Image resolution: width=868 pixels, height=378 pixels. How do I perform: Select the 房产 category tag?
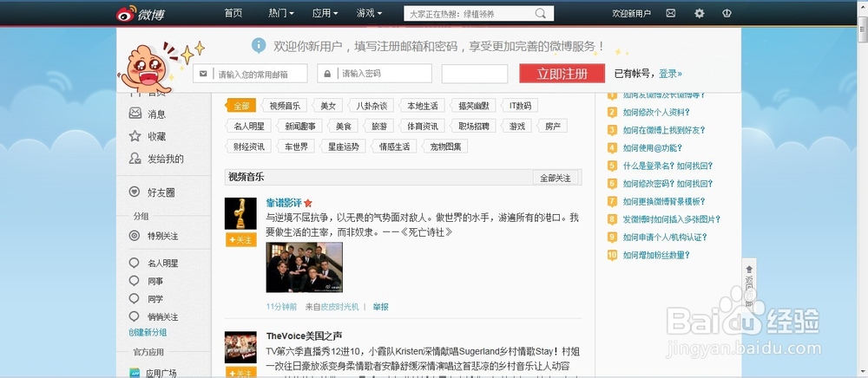[552, 126]
